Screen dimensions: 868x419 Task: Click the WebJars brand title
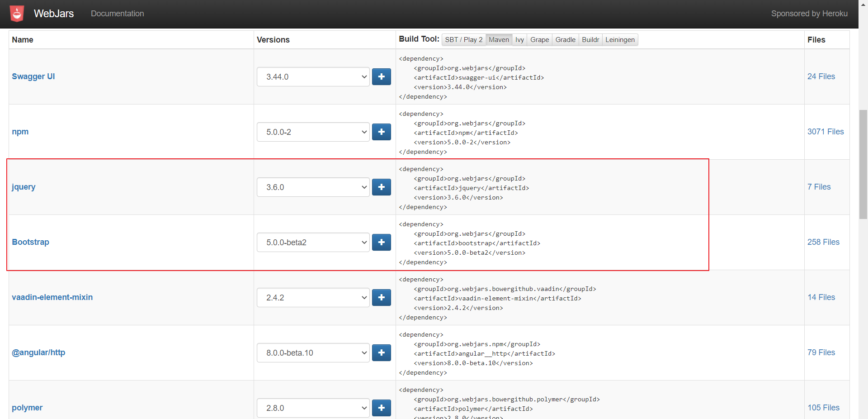tap(54, 14)
